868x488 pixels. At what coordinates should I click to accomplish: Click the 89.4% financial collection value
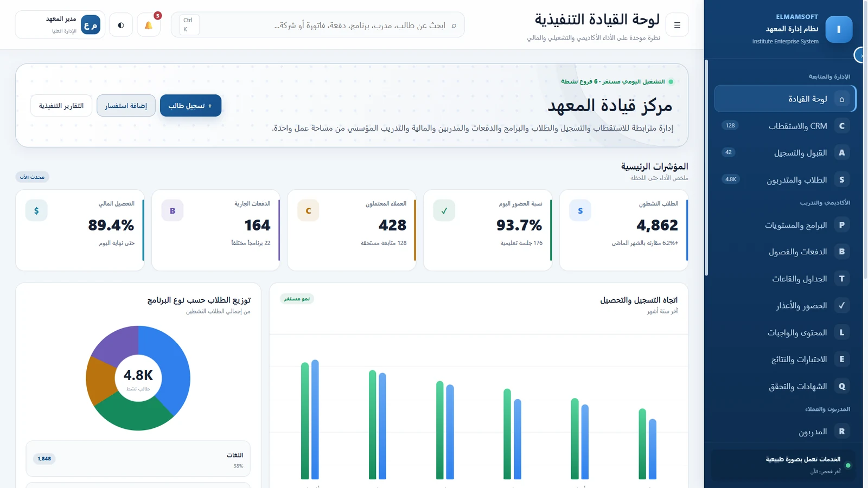pos(111,225)
